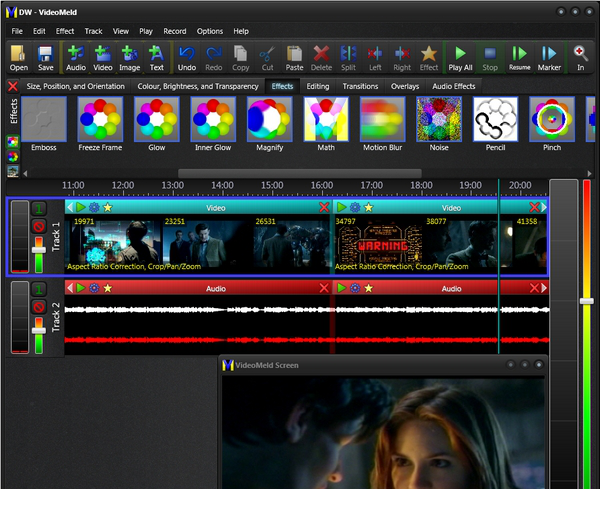Select the Audio Effects tab
Screen dimensions: 600x508
[454, 86]
